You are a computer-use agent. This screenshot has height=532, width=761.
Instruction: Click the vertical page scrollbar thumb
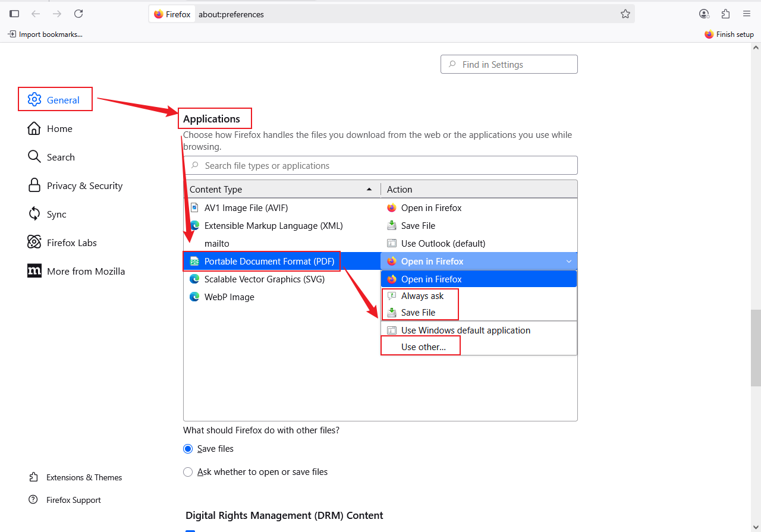point(755,348)
